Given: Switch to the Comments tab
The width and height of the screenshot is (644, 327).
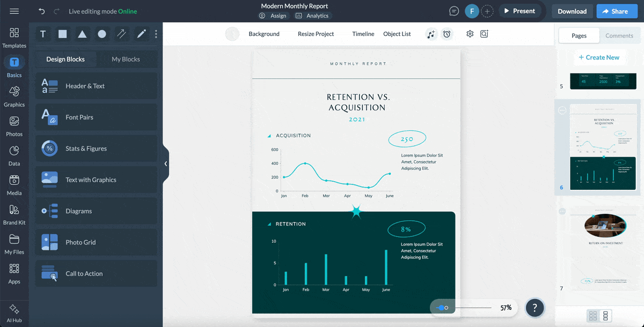Looking at the screenshot, I should tap(620, 35).
